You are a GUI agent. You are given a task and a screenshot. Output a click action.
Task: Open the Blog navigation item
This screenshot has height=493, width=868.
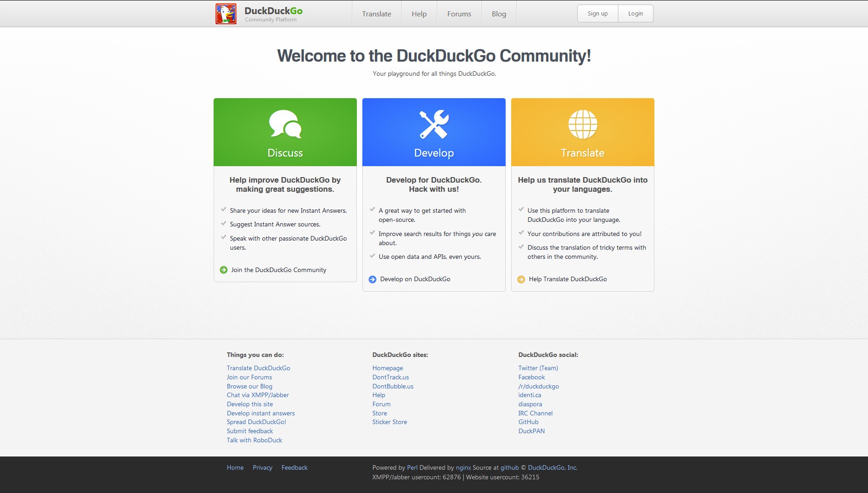pos(499,14)
